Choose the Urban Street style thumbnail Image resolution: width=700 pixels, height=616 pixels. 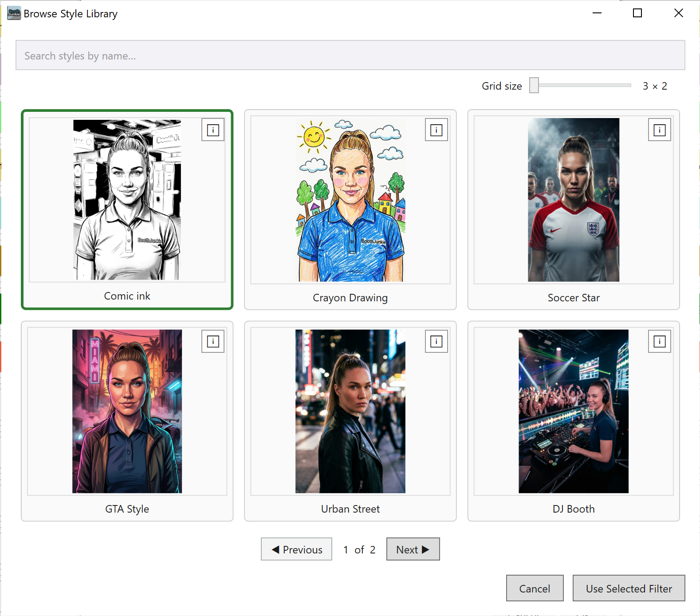350,411
